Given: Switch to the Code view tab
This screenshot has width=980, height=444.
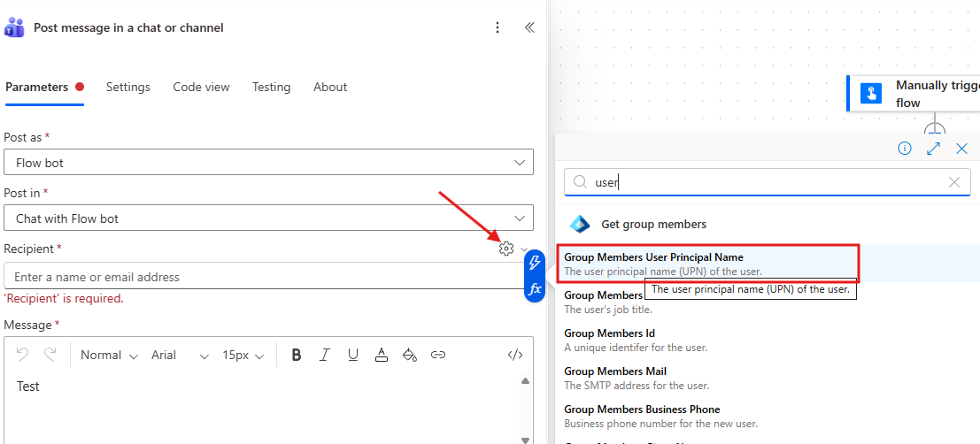Looking at the screenshot, I should coord(201,87).
